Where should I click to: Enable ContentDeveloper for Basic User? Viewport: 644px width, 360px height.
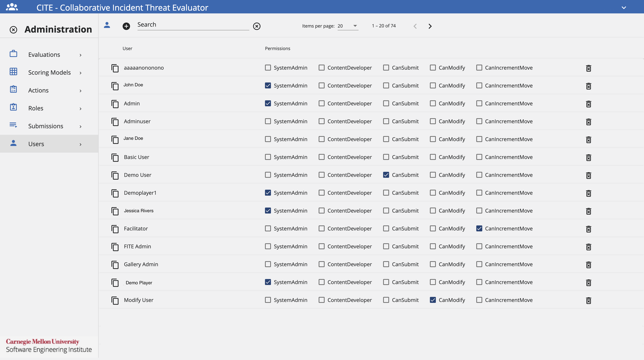point(321,157)
